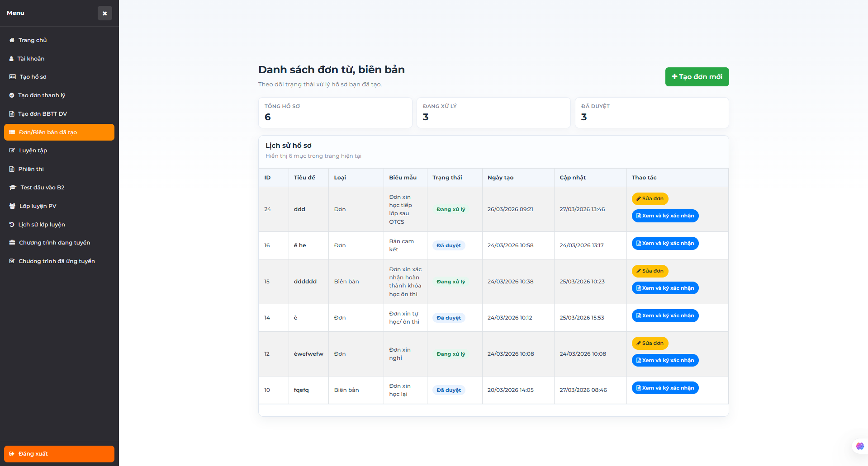This screenshot has height=466, width=868.
Task: Click the check-circle icon for Tạo đơn thanh lý
Action: pos(12,95)
